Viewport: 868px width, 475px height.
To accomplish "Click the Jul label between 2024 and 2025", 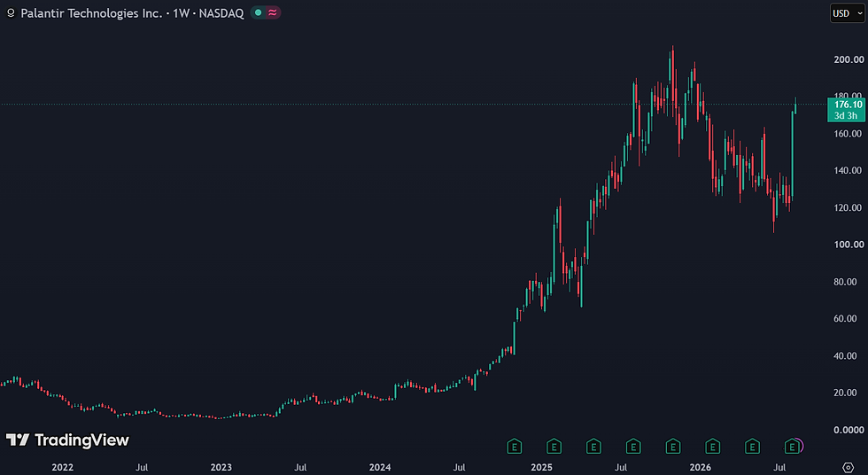I will point(459,467).
